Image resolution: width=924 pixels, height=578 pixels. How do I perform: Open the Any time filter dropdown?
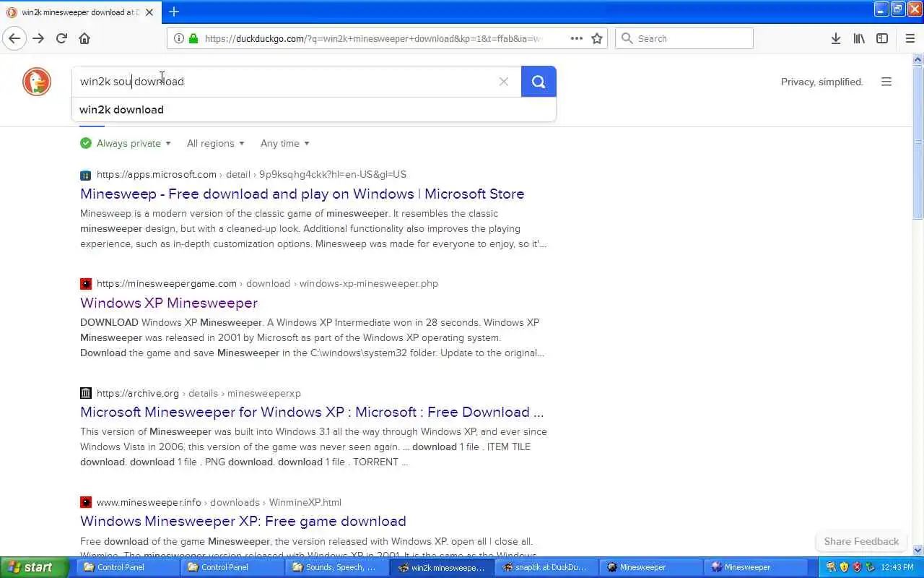click(x=284, y=143)
